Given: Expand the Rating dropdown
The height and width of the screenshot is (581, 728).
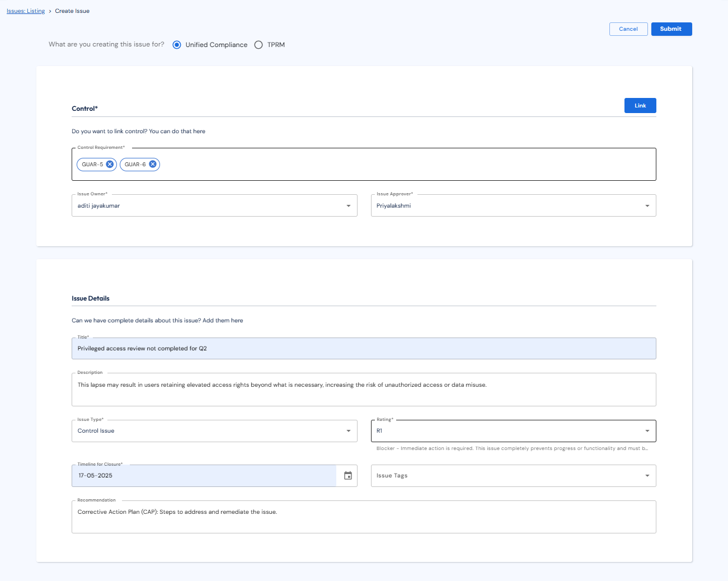Looking at the screenshot, I should [513, 431].
